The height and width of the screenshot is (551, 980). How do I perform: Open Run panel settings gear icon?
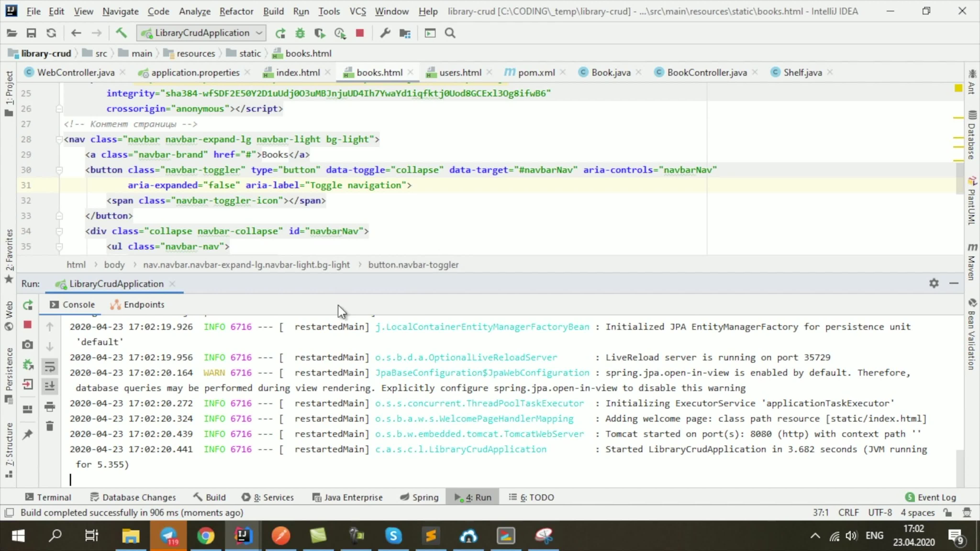pos(934,283)
